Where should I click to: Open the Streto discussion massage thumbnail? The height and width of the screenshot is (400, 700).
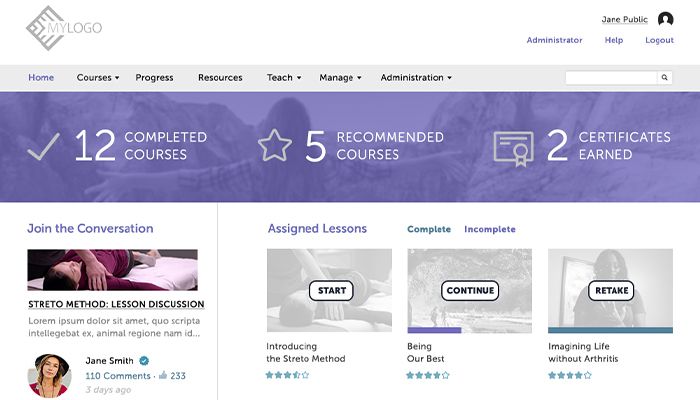pyautogui.click(x=112, y=270)
